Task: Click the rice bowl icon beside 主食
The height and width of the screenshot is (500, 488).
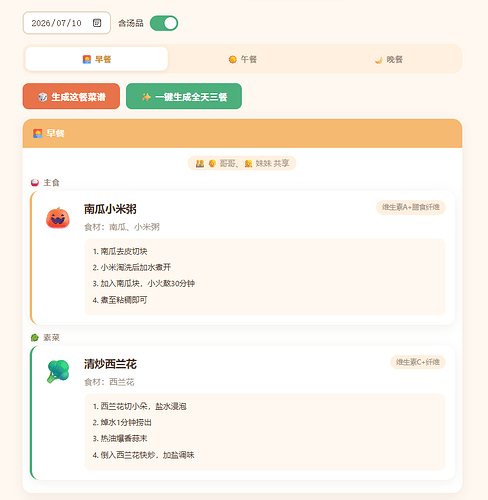Action: tap(35, 183)
